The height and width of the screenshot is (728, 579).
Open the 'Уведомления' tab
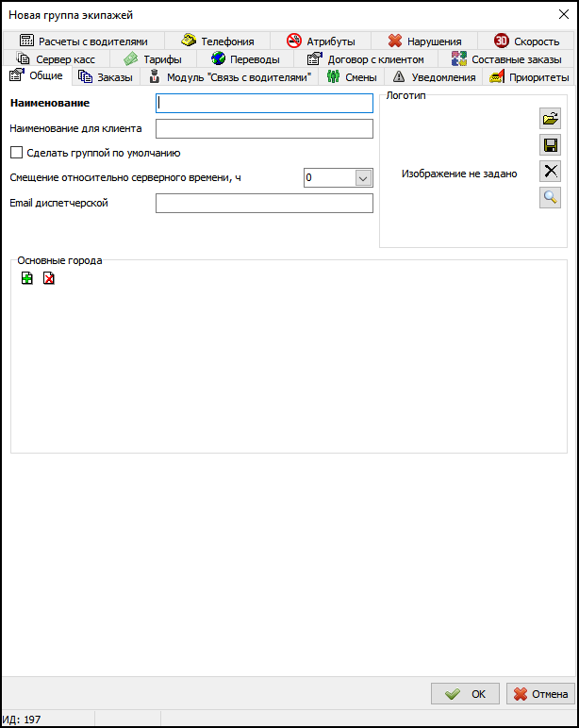(434, 77)
